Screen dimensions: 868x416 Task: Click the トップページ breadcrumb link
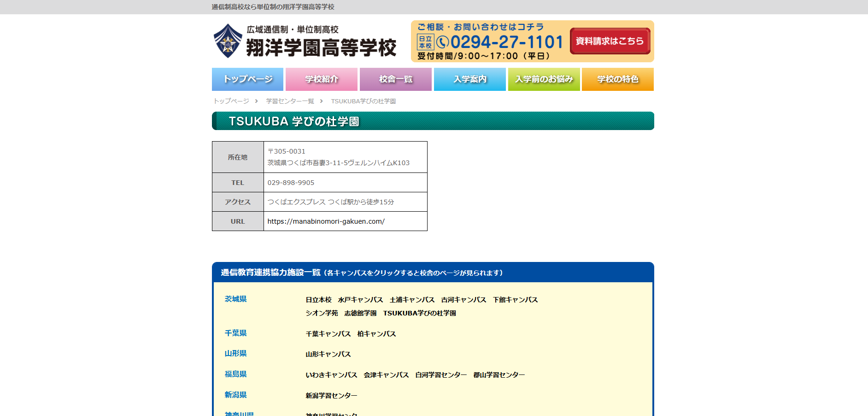(x=231, y=101)
